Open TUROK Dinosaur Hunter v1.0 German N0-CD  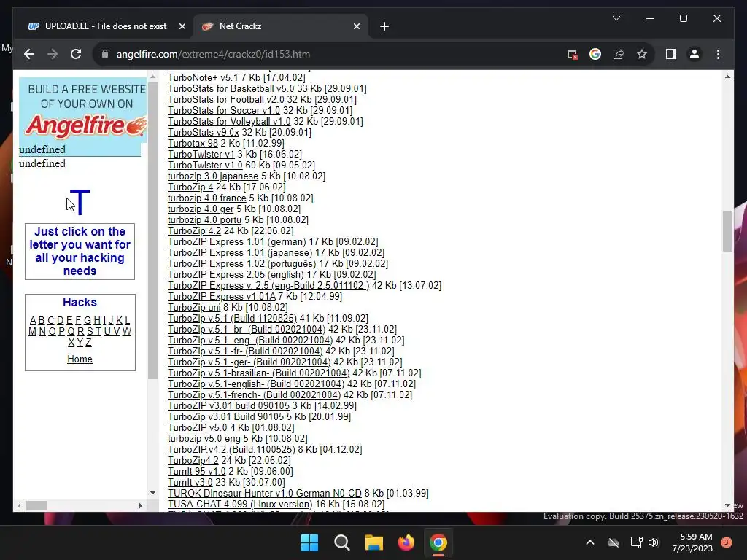tap(265, 494)
